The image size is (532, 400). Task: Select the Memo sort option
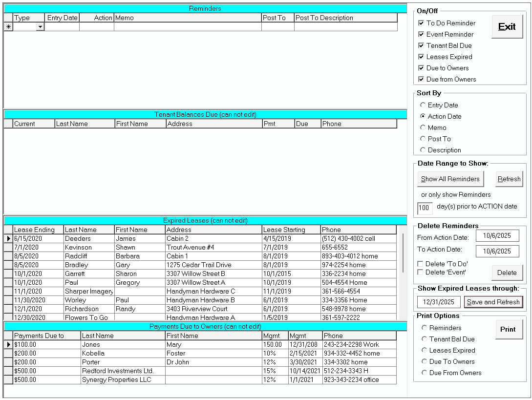(423, 127)
